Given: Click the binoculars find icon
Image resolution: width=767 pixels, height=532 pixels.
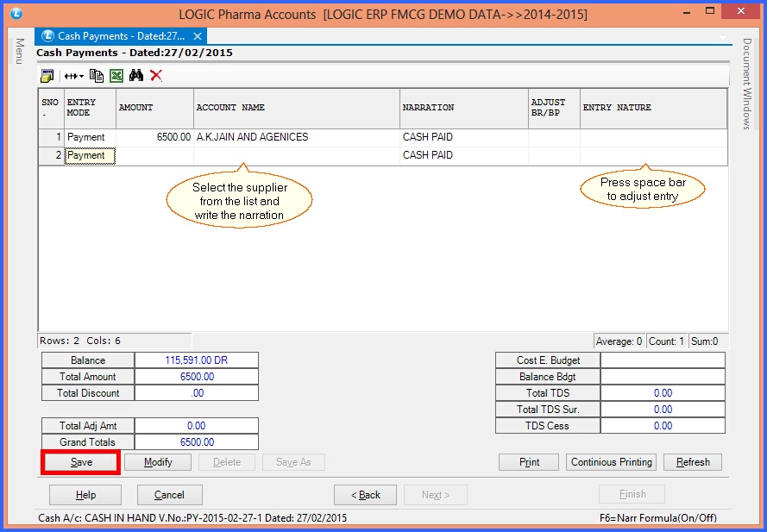Looking at the screenshot, I should [x=136, y=75].
